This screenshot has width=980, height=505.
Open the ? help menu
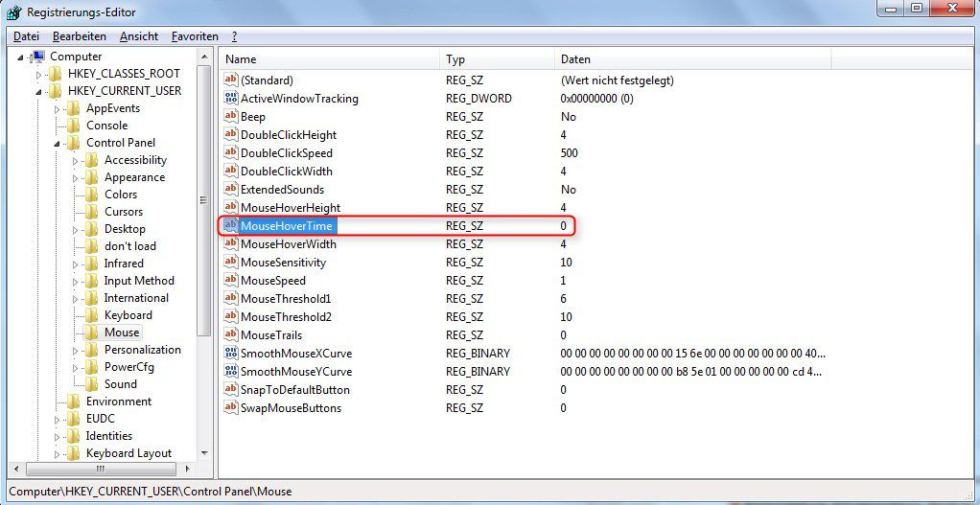pyautogui.click(x=234, y=36)
